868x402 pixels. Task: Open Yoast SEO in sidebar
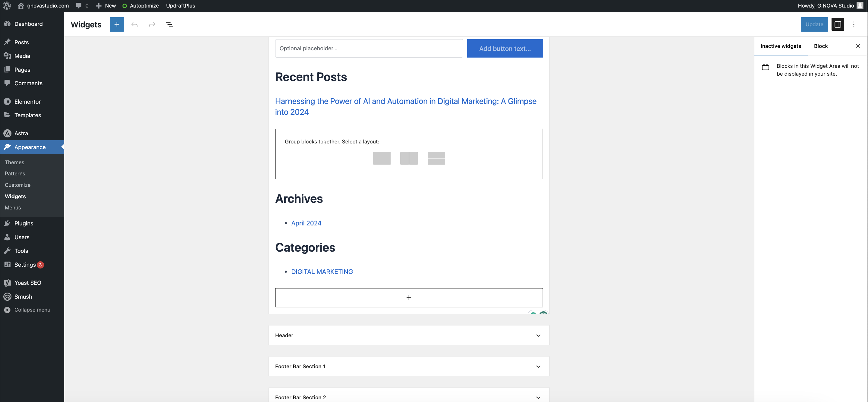coord(28,283)
